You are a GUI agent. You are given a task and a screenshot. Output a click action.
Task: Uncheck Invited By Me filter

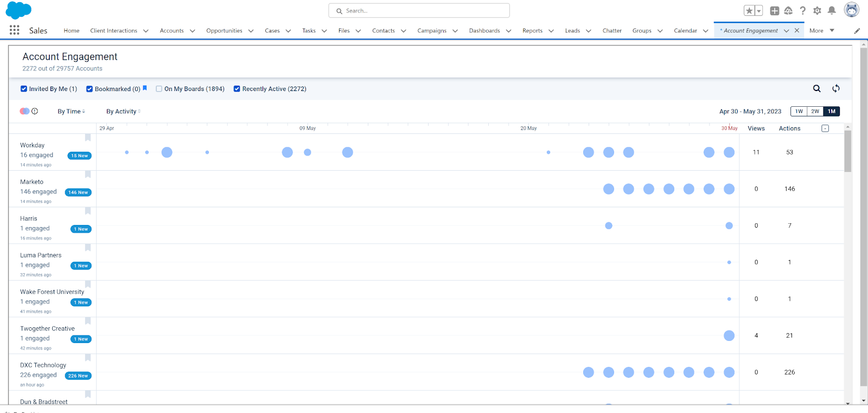click(x=24, y=89)
